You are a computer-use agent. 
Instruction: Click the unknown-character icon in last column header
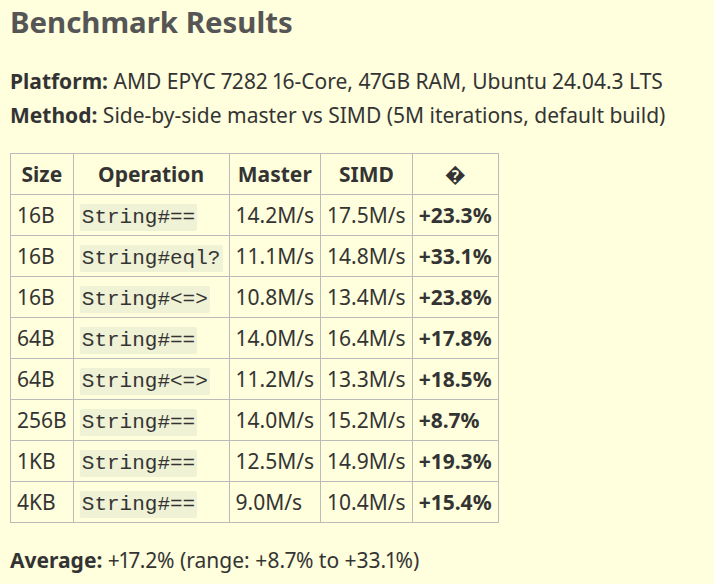pos(455,175)
